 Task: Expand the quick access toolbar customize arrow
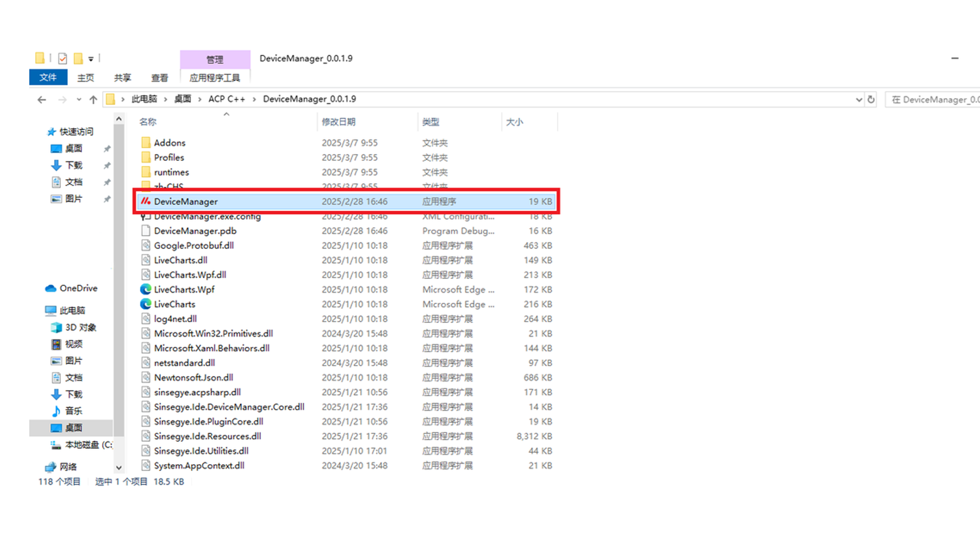[91, 59]
